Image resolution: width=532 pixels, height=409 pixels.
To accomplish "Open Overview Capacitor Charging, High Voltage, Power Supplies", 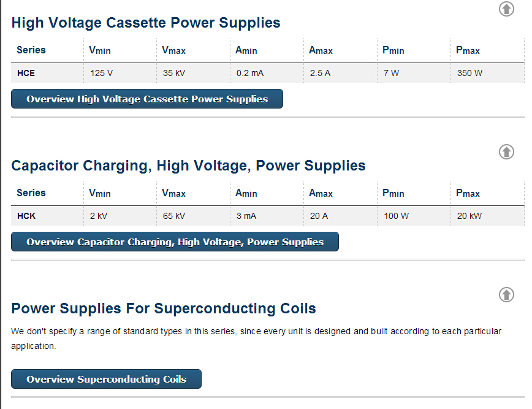I will coord(175,242).
